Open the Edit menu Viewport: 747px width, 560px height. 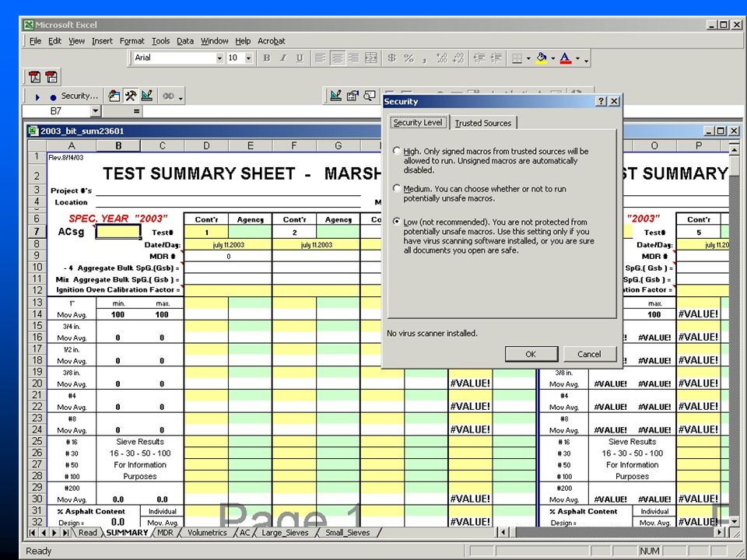click(x=54, y=41)
